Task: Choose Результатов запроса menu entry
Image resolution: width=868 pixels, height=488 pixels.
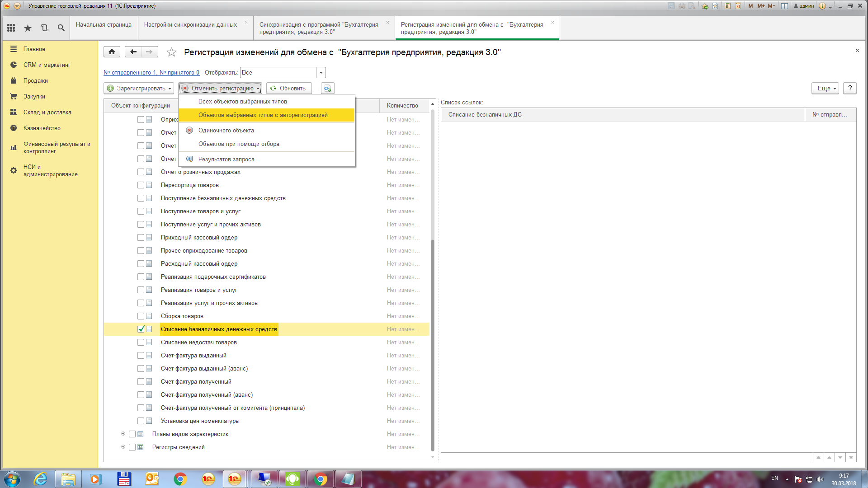Action: tap(267, 159)
